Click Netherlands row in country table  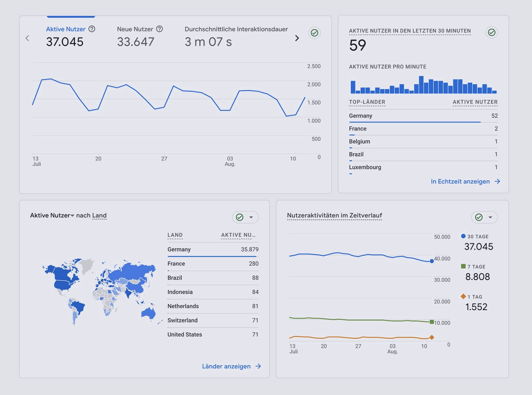pos(213,306)
